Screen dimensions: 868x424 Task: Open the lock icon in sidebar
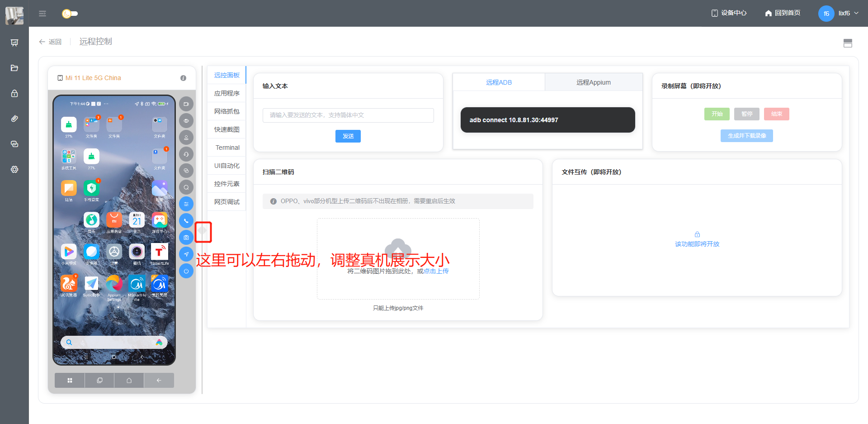(14, 93)
